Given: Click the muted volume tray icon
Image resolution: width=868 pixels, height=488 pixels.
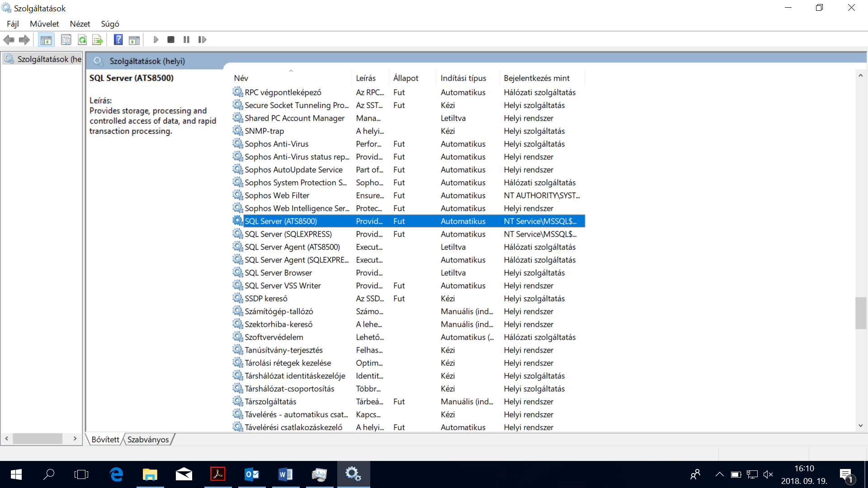Looking at the screenshot, I should (x=768, y=474).
